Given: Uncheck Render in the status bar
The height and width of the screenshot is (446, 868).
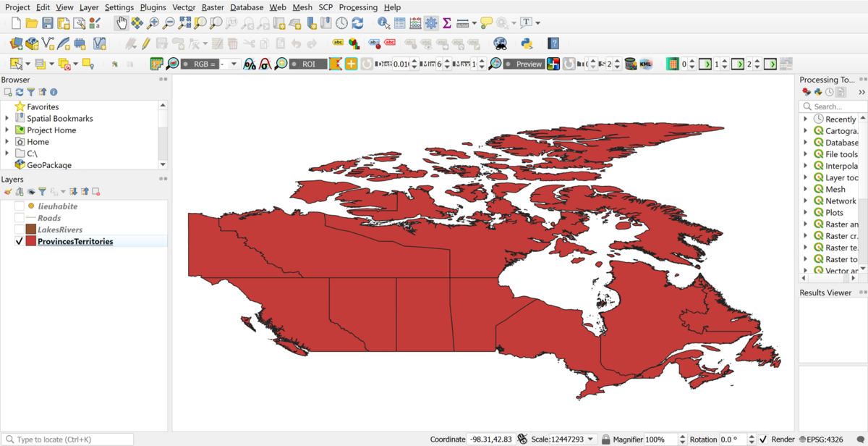Looking at the screenshot, I should (762, 439).
